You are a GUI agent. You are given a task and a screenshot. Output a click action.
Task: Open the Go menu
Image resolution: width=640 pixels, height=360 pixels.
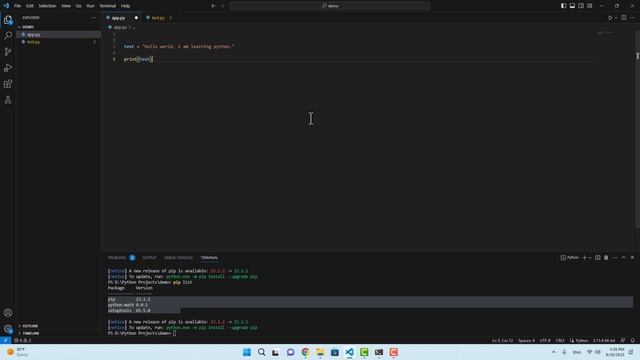click(x=78, y=6)
